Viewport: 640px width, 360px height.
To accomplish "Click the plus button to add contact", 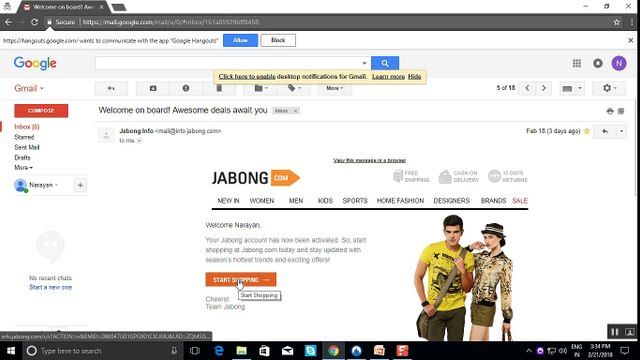I will (x=80, y=185).
